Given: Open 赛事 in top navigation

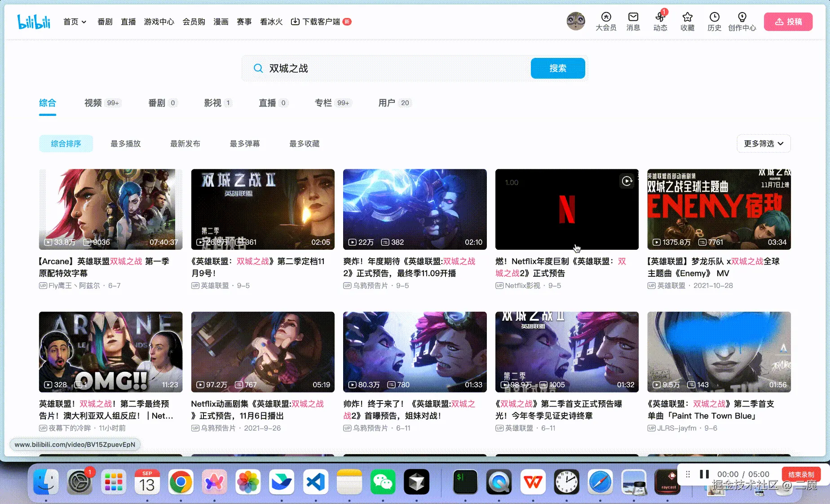Looking at the screenshot, I should click(244, 22).
